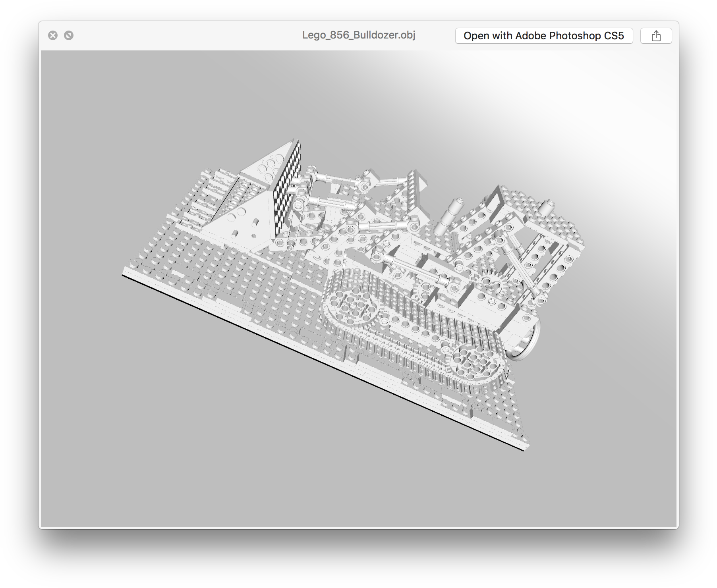Click the Lego_856_Bulldozer.obj title text
This screenshot has height=588, width=717.
click(358, 35)
